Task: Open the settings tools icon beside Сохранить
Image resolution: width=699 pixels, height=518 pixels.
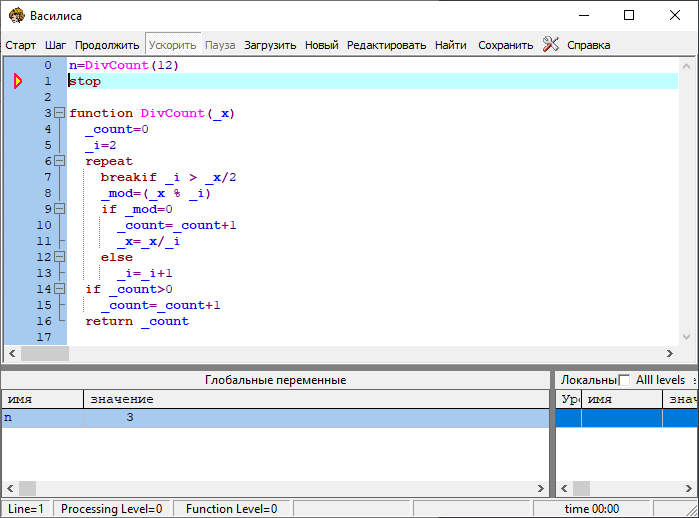Action: click(x=550, y=44)
